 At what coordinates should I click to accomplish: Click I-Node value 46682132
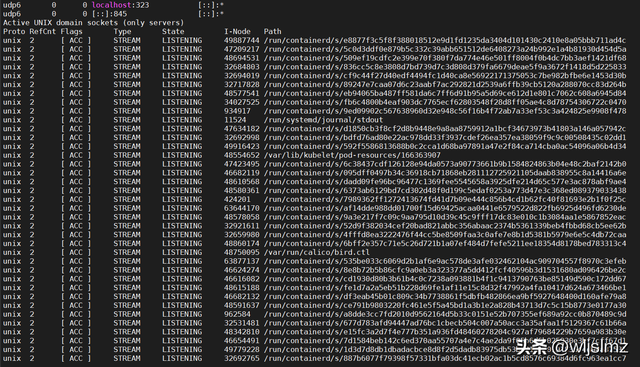(x=242, y=296)
